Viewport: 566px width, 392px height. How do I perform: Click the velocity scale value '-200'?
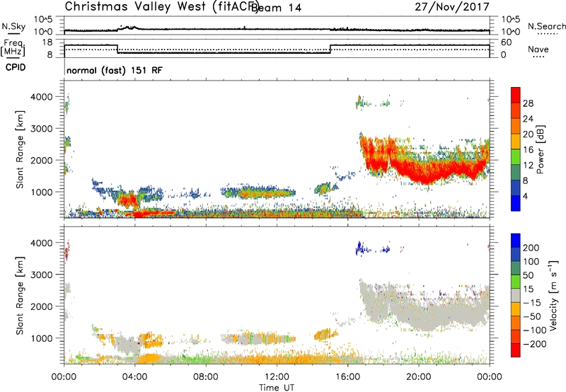(x=534, y=344)
